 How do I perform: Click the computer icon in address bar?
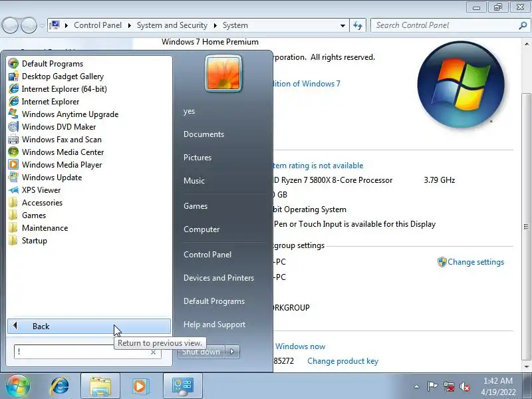pyautogui.click(x=55, y=25)
